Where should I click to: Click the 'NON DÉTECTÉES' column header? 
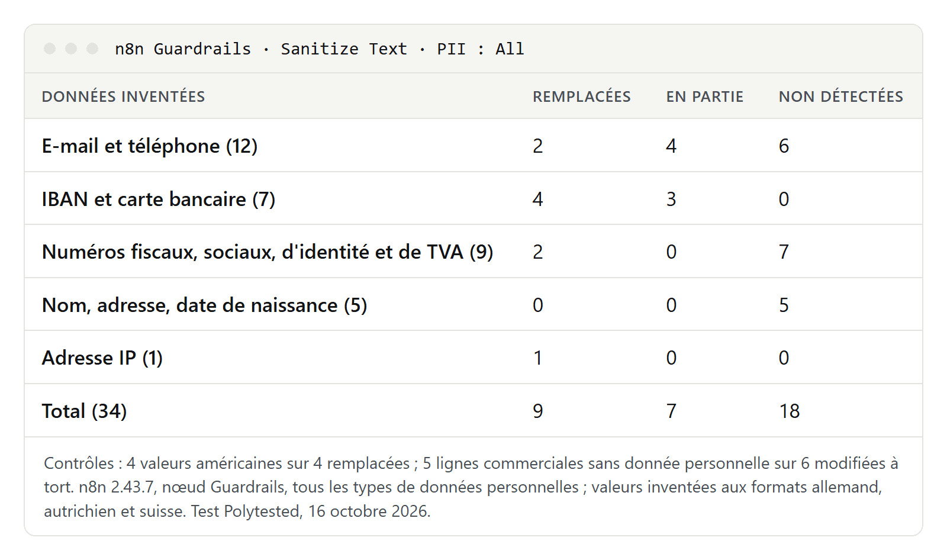pyautogui.click(x=841, y=96)
